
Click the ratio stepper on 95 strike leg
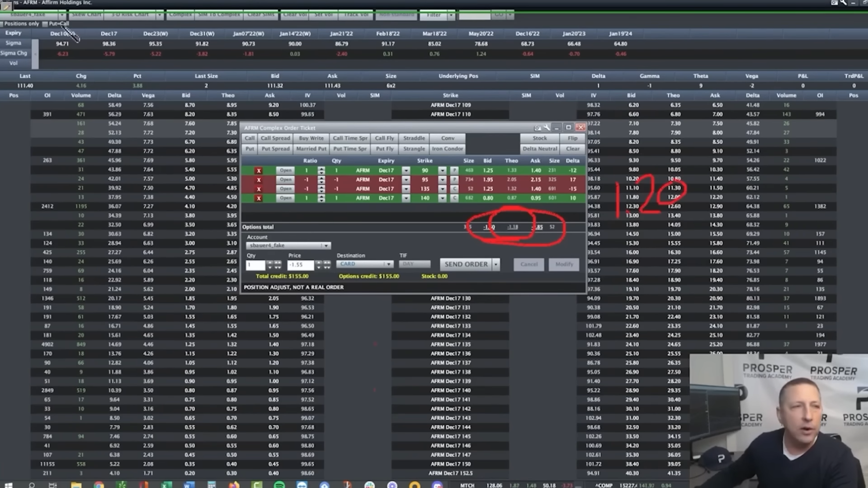[321, 180]
